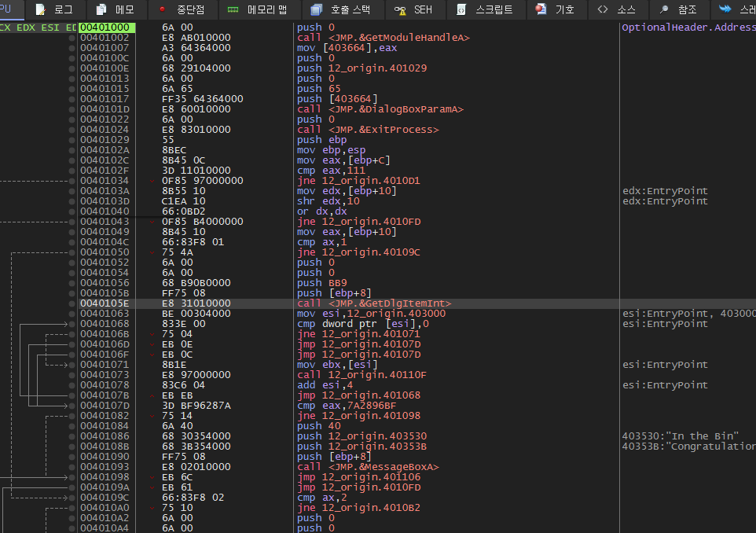Select the red 중단점 breakpoint tab icon
The height and width of the screenshot is (533, 756).
click(162, 9)
